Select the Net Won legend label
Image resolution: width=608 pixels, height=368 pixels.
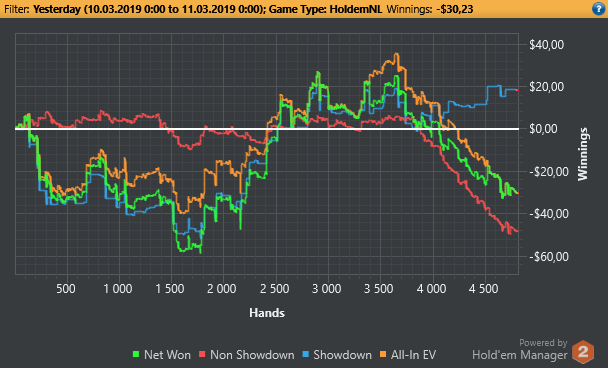click(167, 355)
